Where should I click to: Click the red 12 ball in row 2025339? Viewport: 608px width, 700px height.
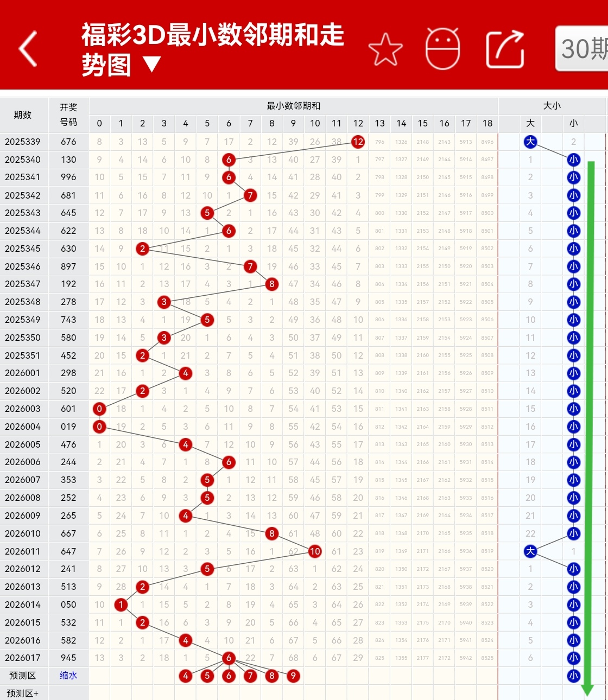click(358, 142)
